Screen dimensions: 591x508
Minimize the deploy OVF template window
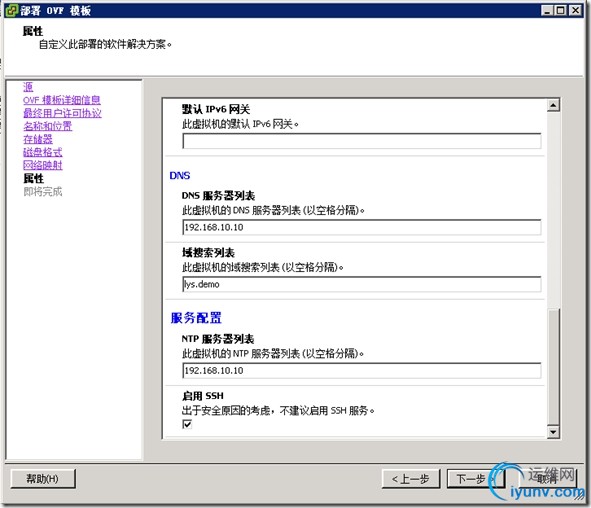[x=547, y=10]
